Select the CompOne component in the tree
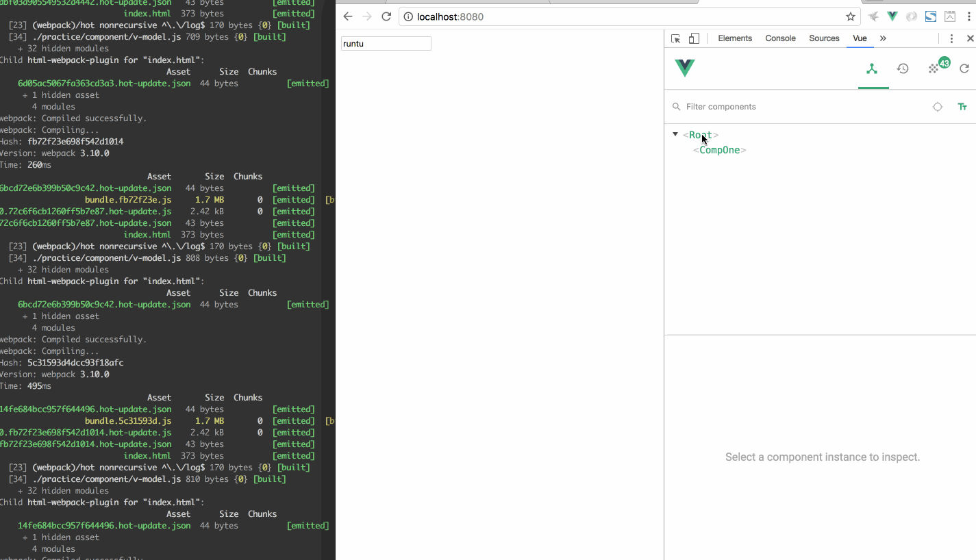 [720, 150]
